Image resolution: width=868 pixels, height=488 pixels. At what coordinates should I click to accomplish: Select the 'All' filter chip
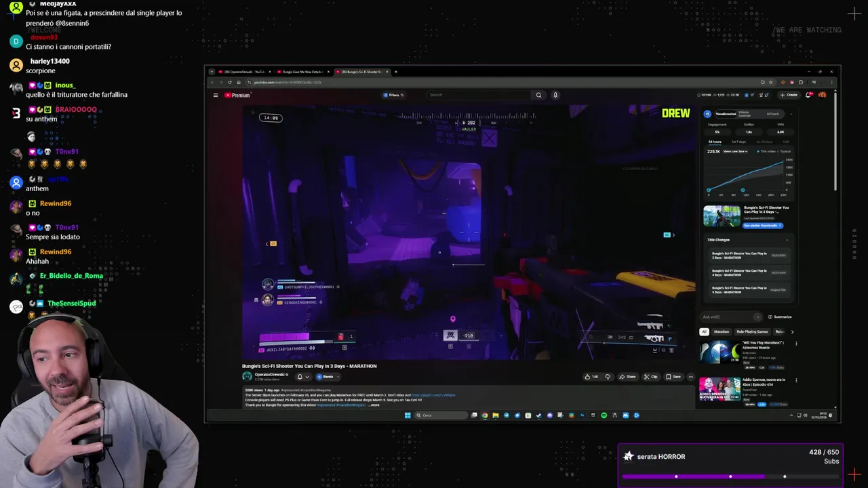tap(704, 332)
